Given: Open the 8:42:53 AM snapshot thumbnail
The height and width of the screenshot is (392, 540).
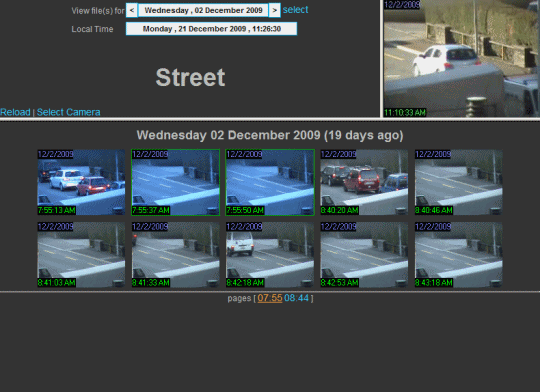Looking at the screenshot, I should (x=364, y=255).
